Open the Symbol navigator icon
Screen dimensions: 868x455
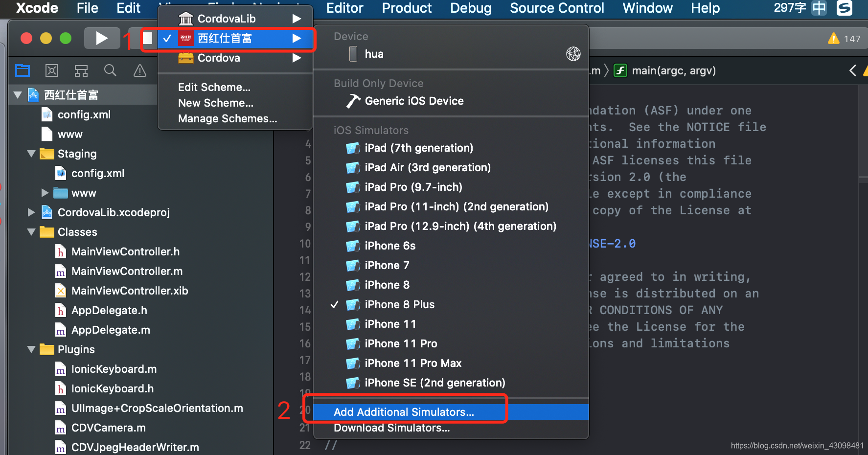(81, 71)
